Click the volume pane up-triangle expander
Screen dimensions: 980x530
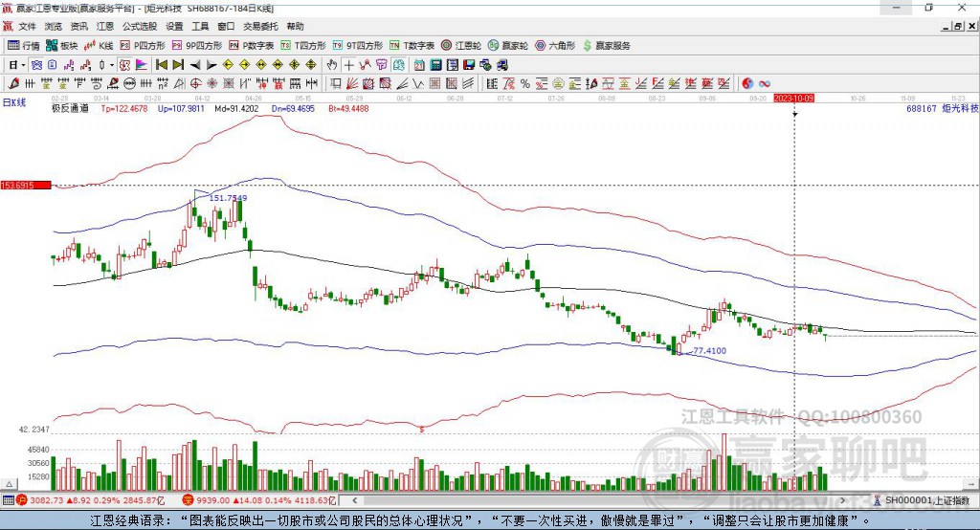(x=9, y=484)
